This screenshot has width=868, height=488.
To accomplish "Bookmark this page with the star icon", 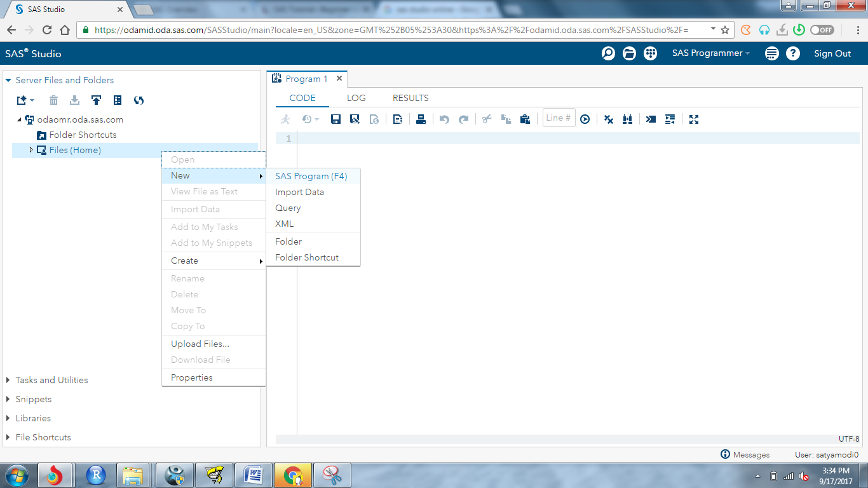I will (725, 30).
